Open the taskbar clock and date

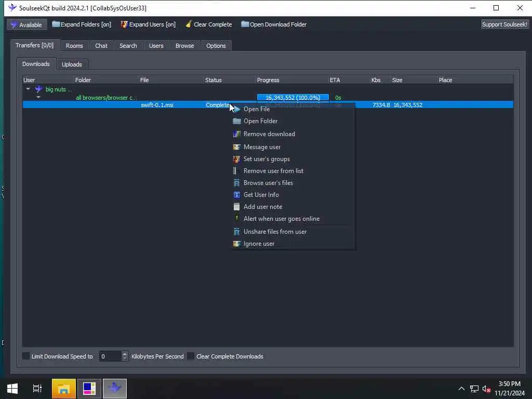510,389
